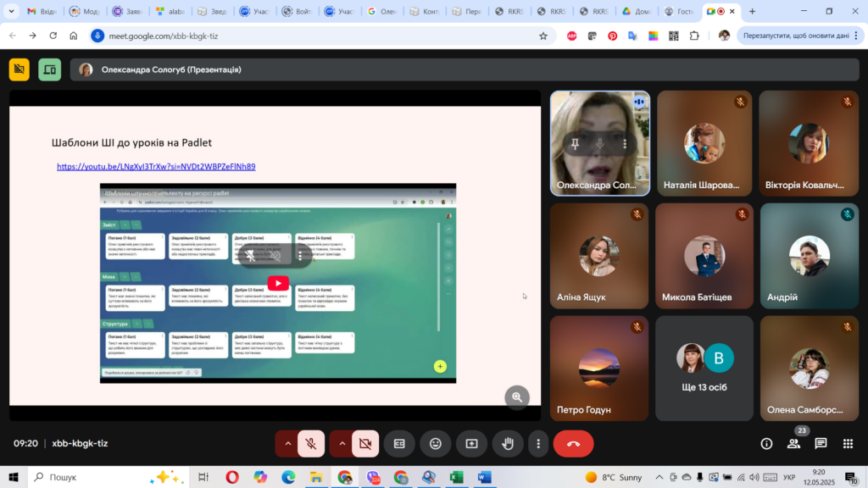
Task: Click the green screen layout icon at top left
Action: coord(50,69)
